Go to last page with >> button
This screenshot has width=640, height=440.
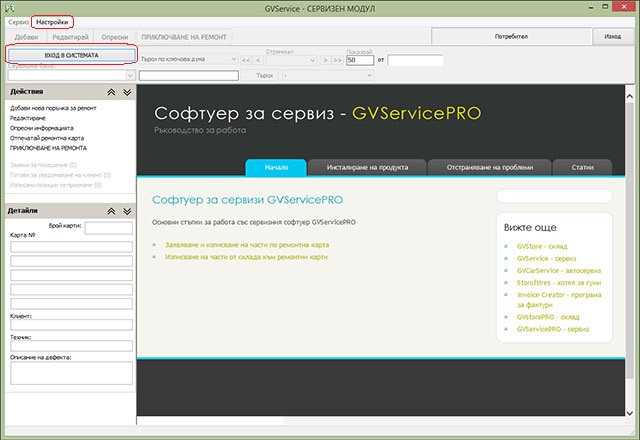click(x=337, y=60)
